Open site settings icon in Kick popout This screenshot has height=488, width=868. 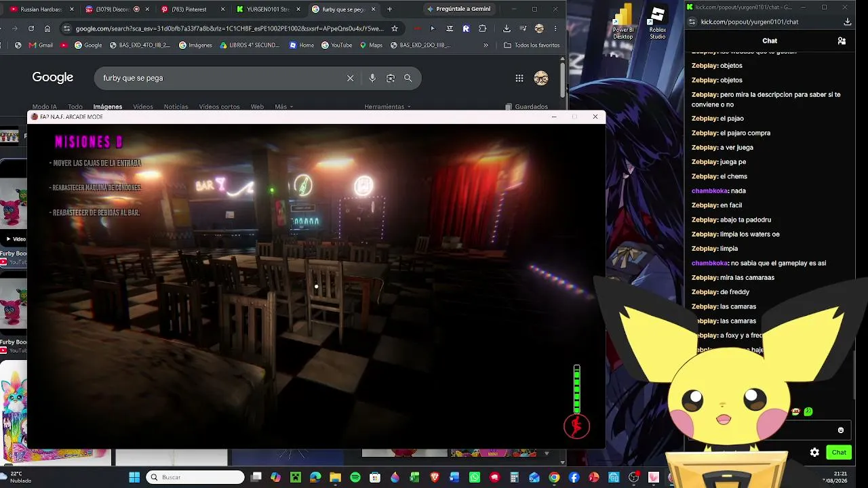coord(692,22)
